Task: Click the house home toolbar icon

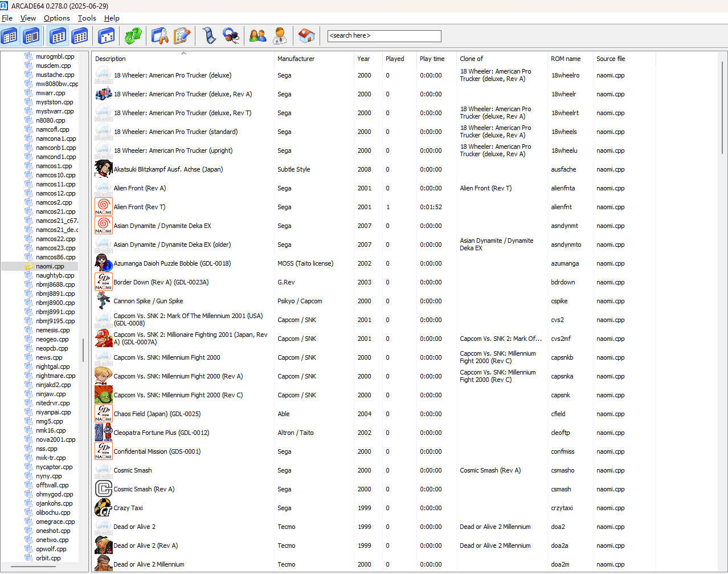Action: (306, 36)
